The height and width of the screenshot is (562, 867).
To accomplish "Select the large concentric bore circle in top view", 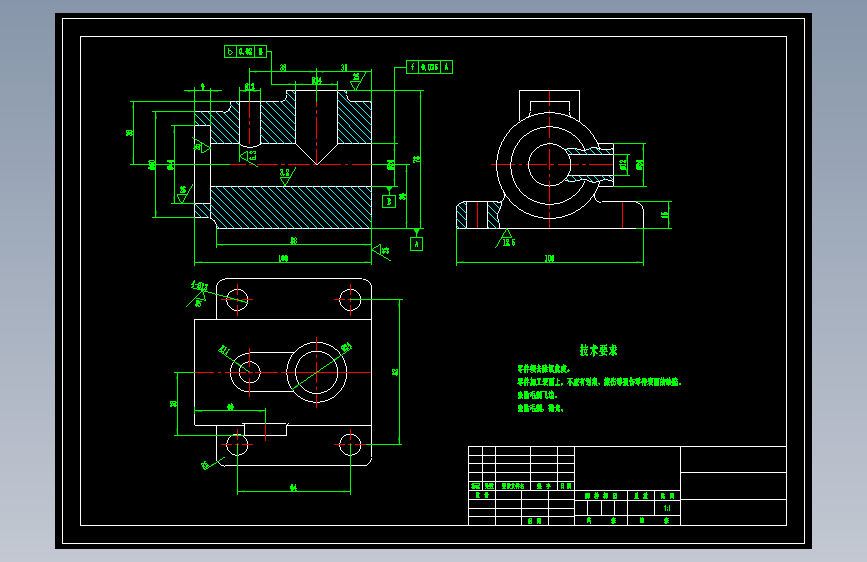I will tap(316, 372).
